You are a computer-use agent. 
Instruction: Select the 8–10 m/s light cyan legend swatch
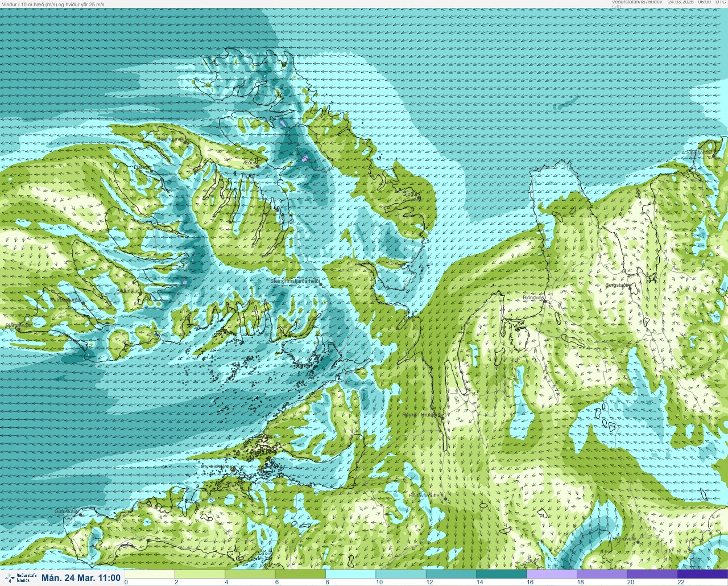click(x=350, y=574)
